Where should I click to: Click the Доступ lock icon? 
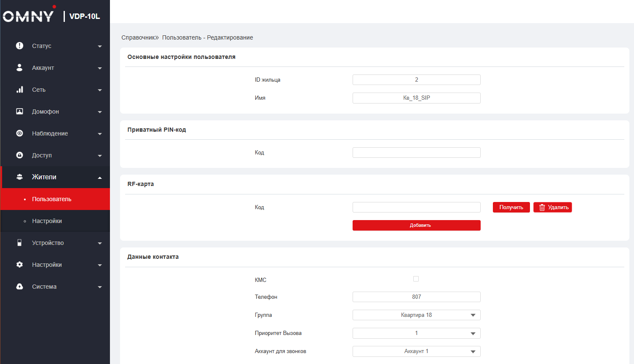19,155
